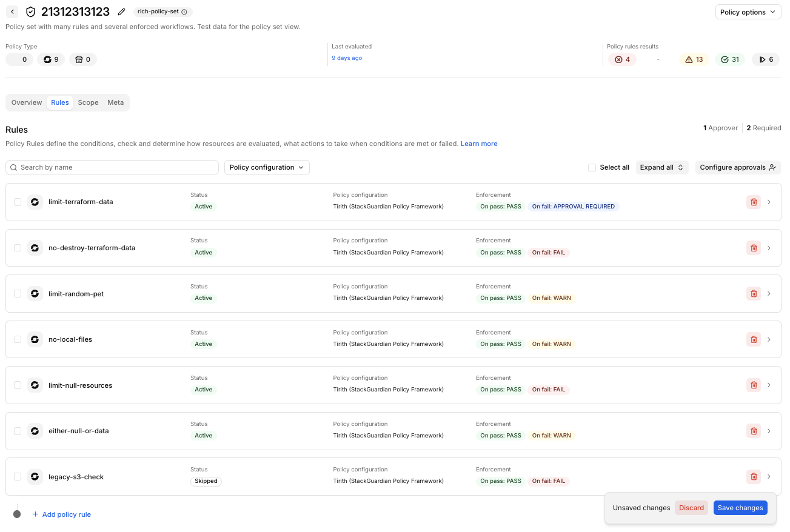Screen dimensions: 790x532
Task: Click Add policy rule
Action: pyautogui.click(x=61, y=514)
